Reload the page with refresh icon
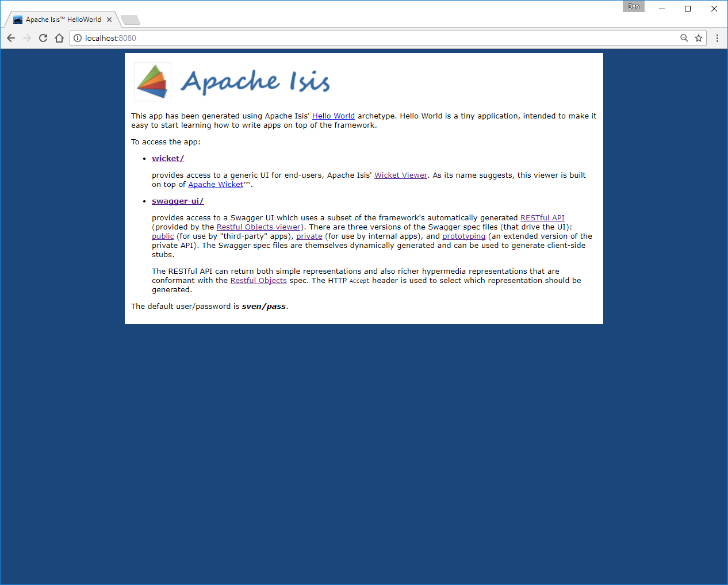This screenshot has width=728, height=585. point(43,38)
